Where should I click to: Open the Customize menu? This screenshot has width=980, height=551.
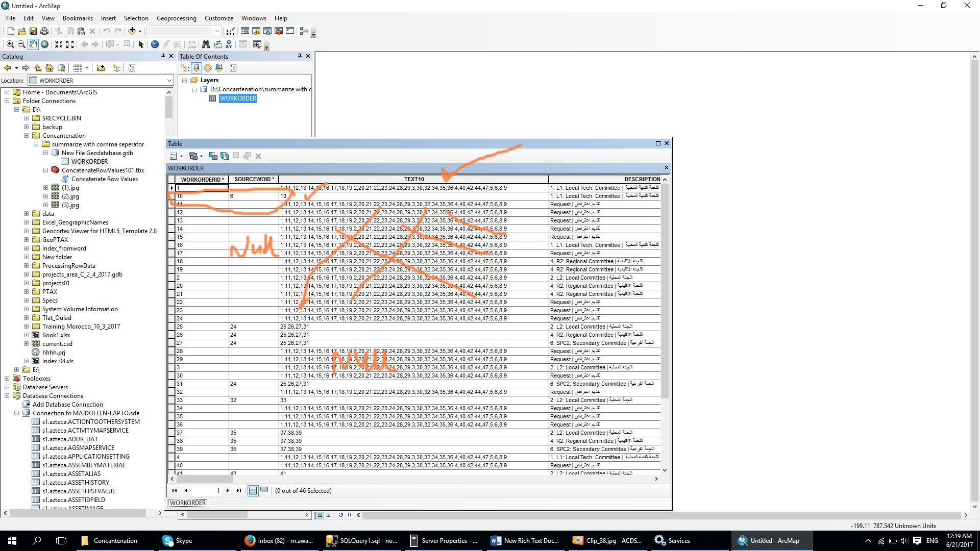219,18
